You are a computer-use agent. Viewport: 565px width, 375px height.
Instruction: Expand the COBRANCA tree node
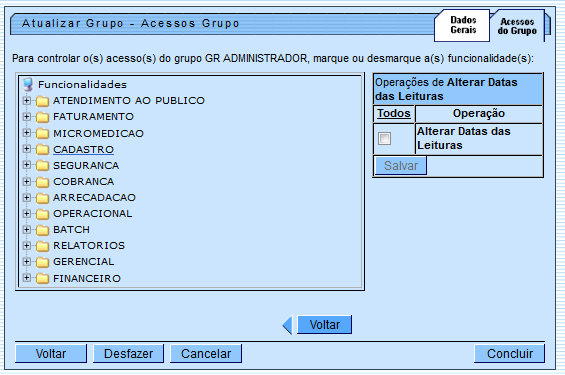(26, 181)
